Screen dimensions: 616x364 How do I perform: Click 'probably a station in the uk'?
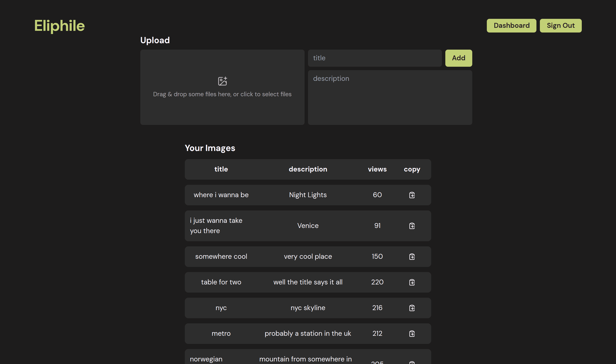(308, 334)
